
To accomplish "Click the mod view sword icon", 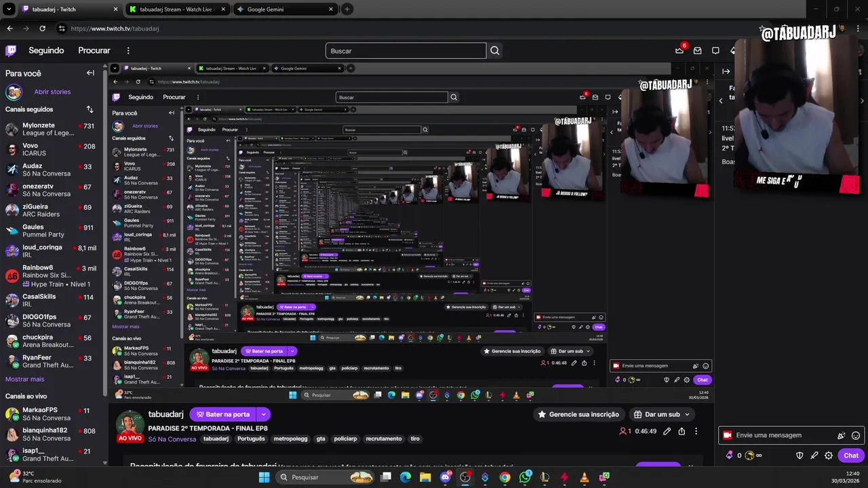I will tap(814, 455).
